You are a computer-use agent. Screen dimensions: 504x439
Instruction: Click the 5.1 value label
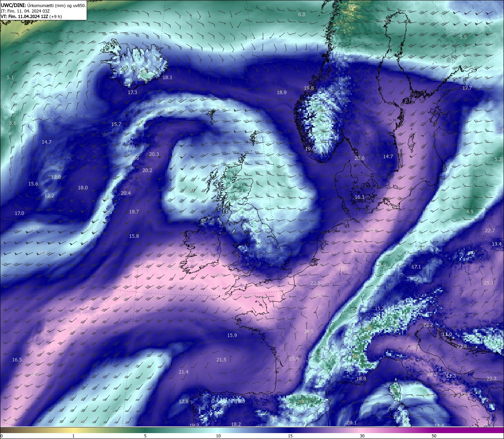tap(10, 78)
